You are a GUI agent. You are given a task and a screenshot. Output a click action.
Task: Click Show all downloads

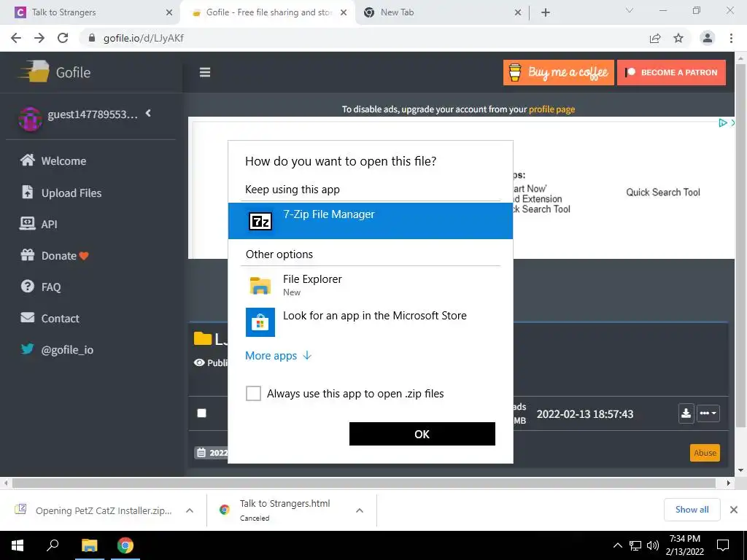[x=692, y=510]
